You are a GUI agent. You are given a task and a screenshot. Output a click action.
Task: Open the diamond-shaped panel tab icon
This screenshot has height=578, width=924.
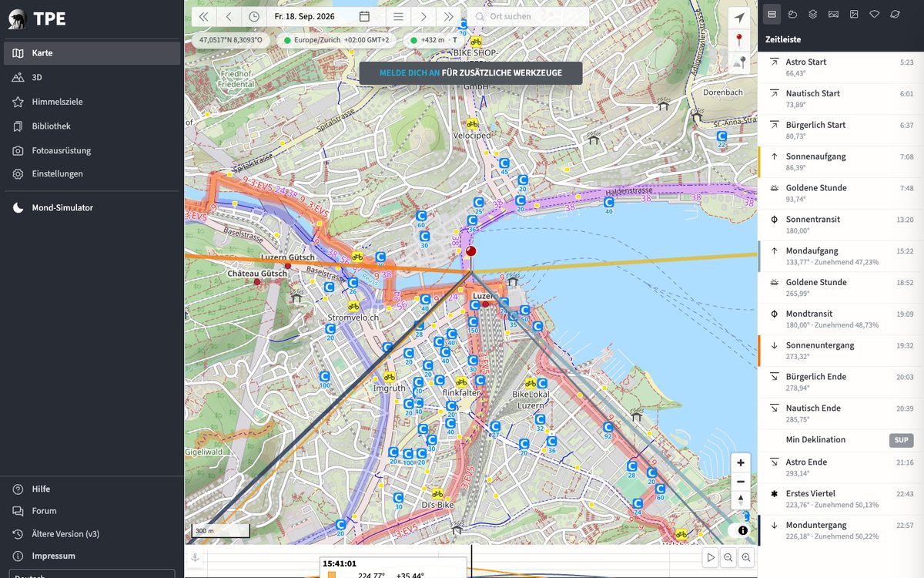click(874, 14)
